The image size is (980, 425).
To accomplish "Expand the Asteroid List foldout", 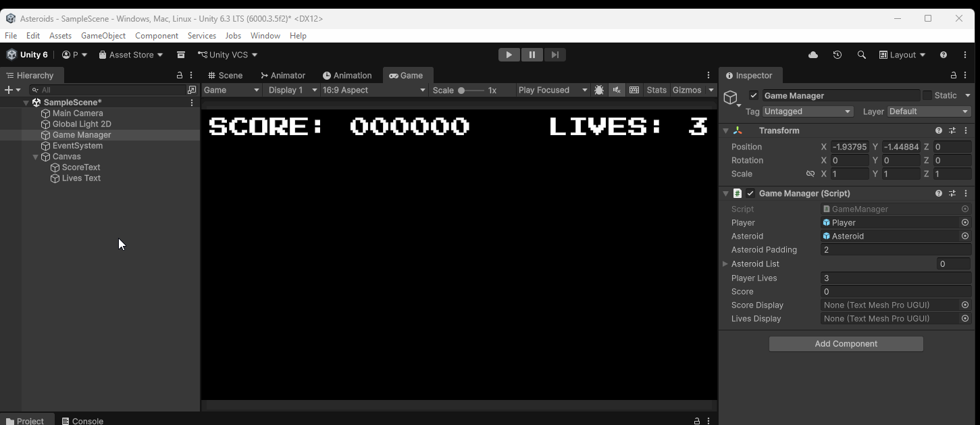I will coord(725,264).
